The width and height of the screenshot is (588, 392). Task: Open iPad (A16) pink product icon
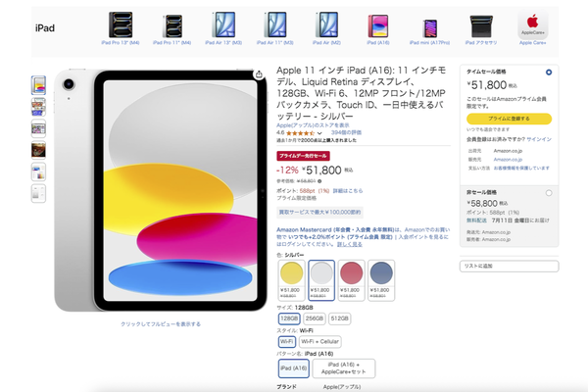point(378,26)
